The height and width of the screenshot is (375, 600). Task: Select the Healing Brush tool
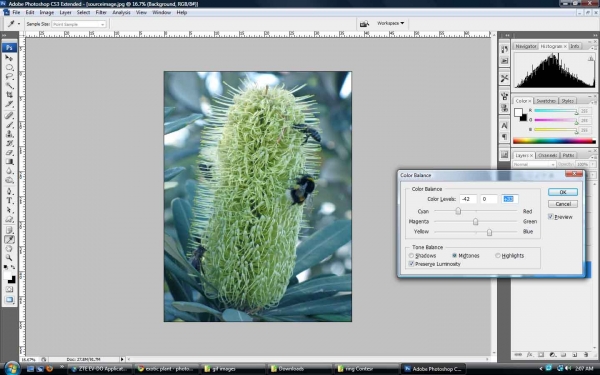(9, 116)
